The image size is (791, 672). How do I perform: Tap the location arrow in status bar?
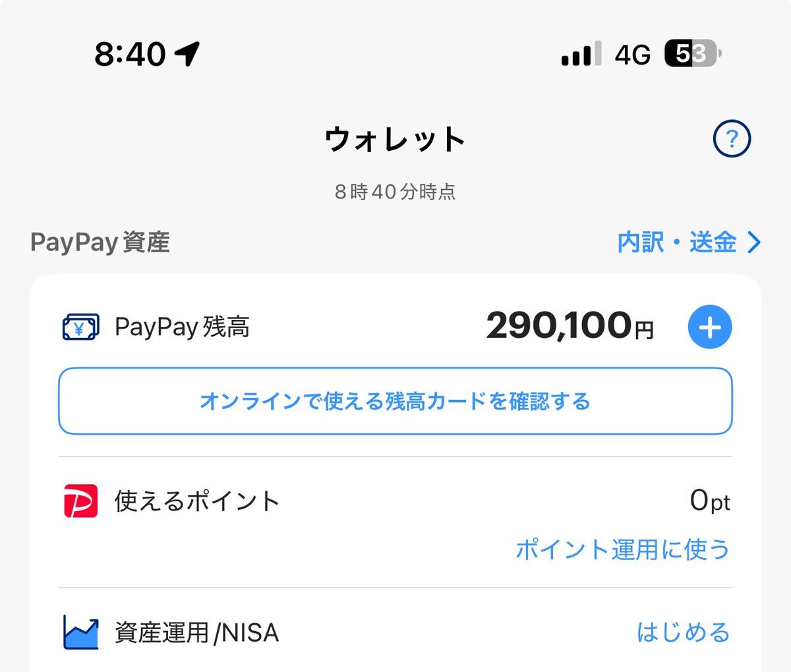188,53
